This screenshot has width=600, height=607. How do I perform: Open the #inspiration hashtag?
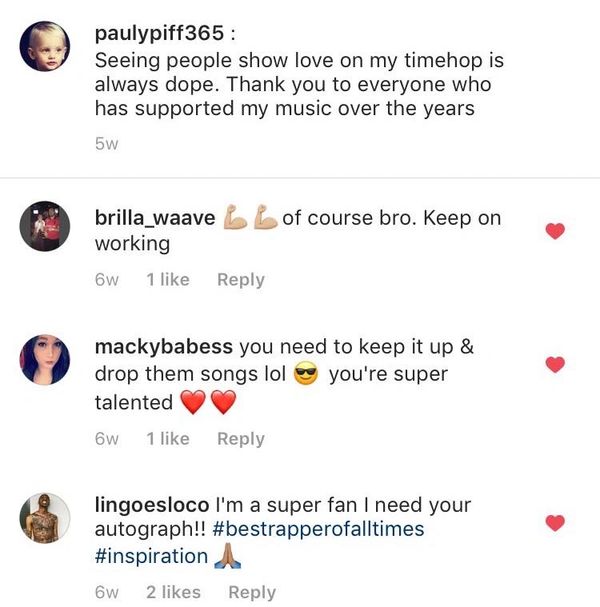click(151, 556)
